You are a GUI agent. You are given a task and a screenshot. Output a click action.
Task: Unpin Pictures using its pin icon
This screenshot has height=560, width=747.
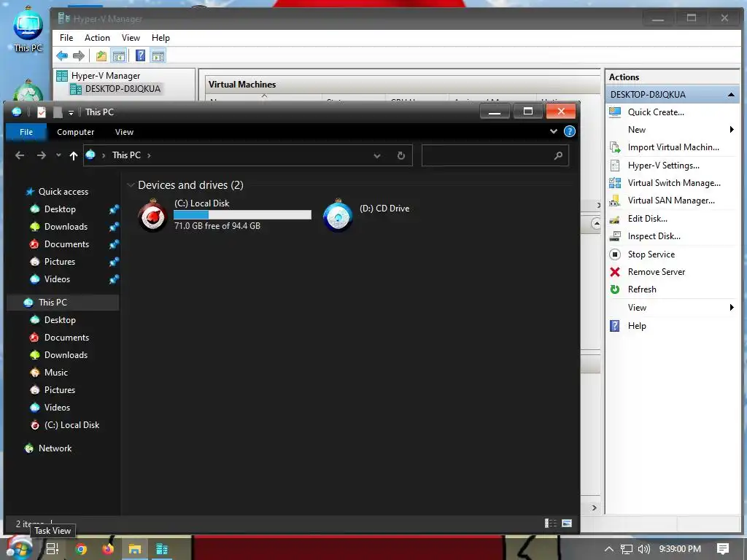114,262
